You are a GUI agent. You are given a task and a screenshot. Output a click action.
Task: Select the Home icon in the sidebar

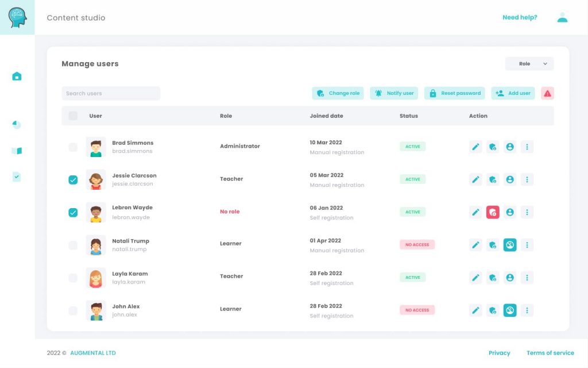click(17, 76)
